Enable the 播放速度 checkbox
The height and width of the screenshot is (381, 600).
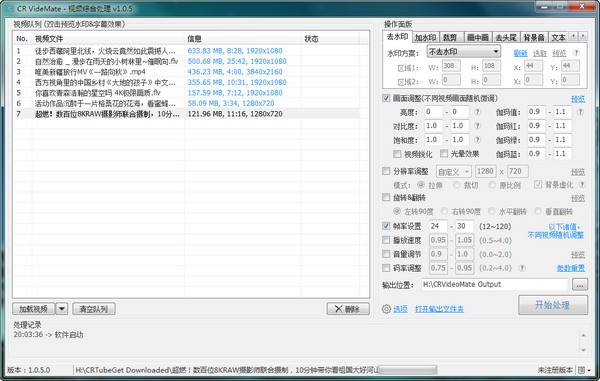(386, 240)
